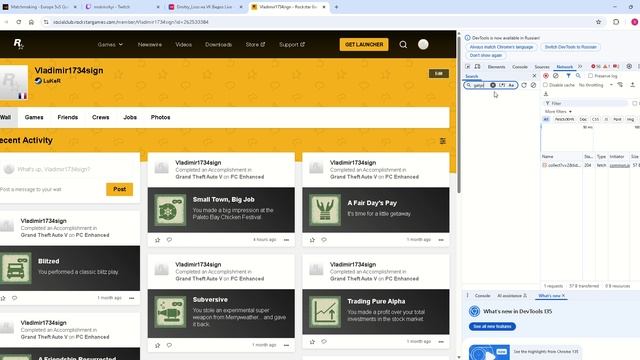Open network conditions wifi icon

(x=620, y=85)
